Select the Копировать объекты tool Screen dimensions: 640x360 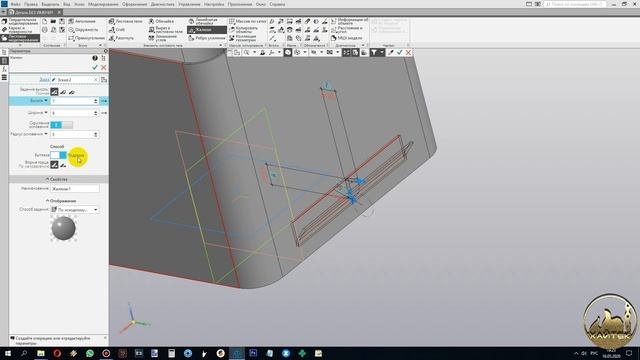tap(244, 30)
